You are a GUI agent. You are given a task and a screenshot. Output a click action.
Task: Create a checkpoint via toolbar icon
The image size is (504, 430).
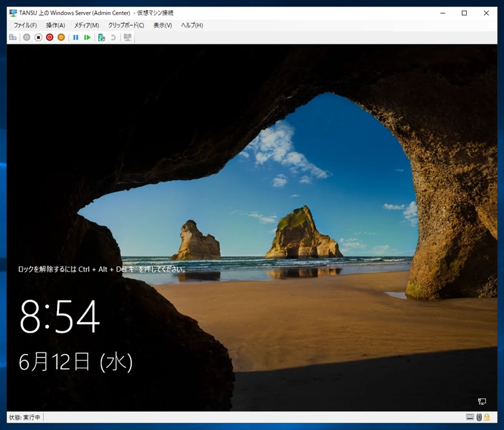pos(101,37)
